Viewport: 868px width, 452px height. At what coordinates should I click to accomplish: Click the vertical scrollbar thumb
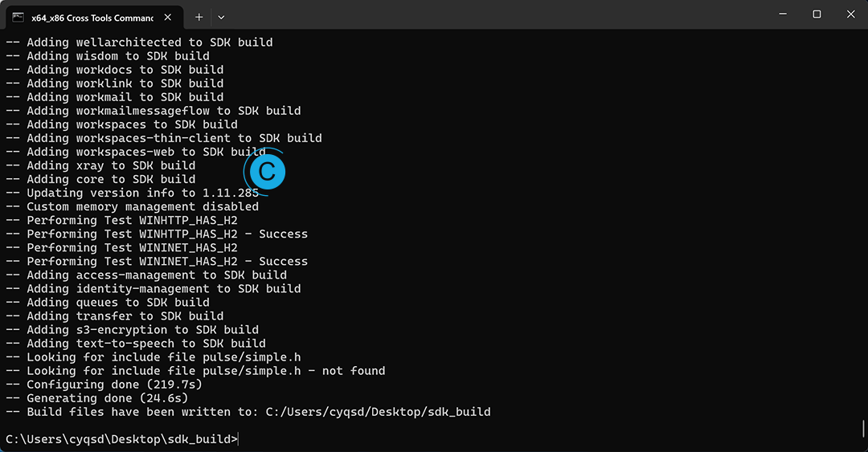pos(863,428)
